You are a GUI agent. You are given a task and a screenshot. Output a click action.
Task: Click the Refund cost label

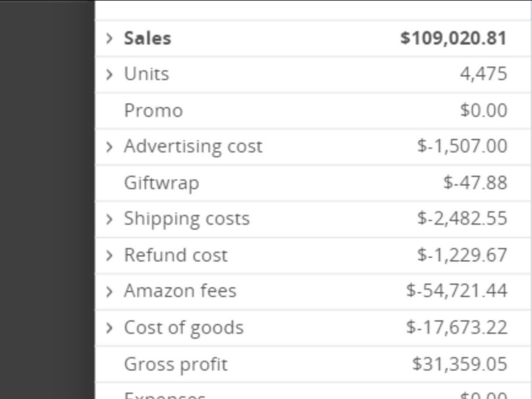(176, 255)
